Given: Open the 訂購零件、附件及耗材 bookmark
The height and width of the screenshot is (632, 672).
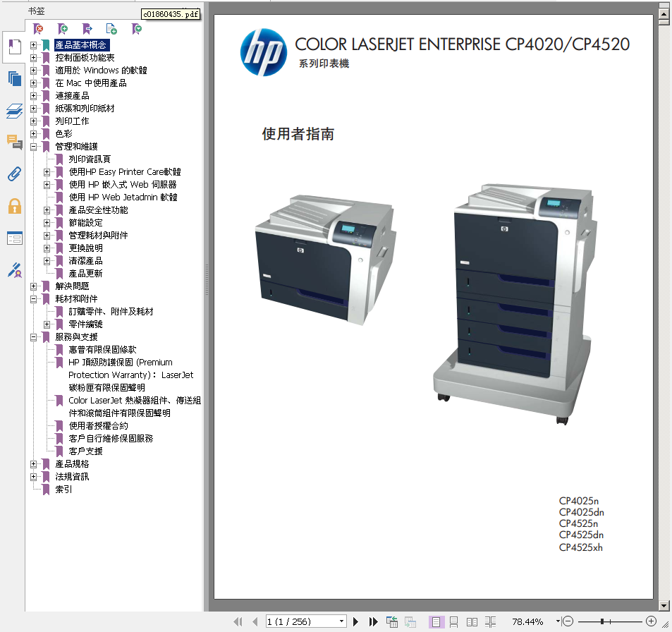Looking at the screenshot, I should (111, 312).
